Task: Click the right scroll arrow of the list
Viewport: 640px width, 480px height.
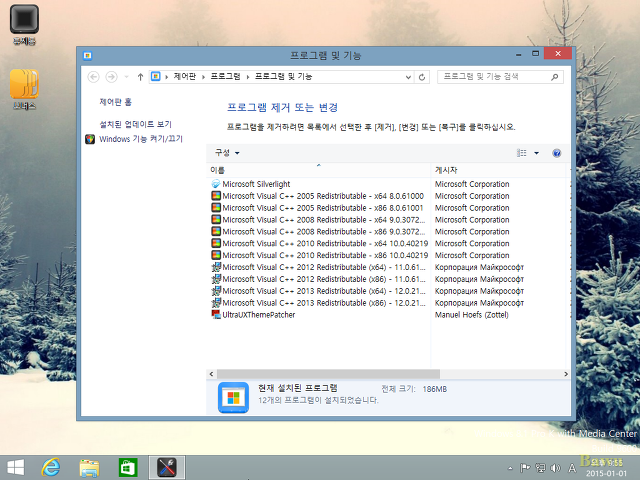Action: pyautogui.click(x=566, y=374)
